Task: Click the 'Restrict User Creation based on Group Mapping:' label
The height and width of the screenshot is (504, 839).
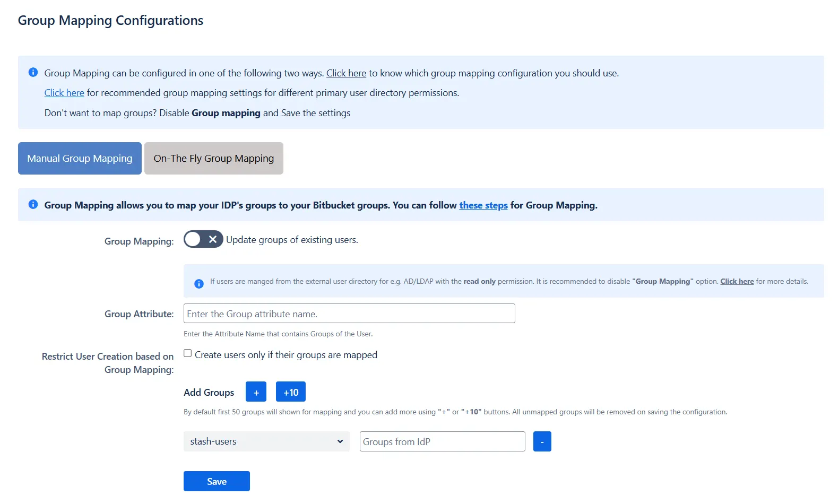Action: pyautogui.click(x=108, y=363)
